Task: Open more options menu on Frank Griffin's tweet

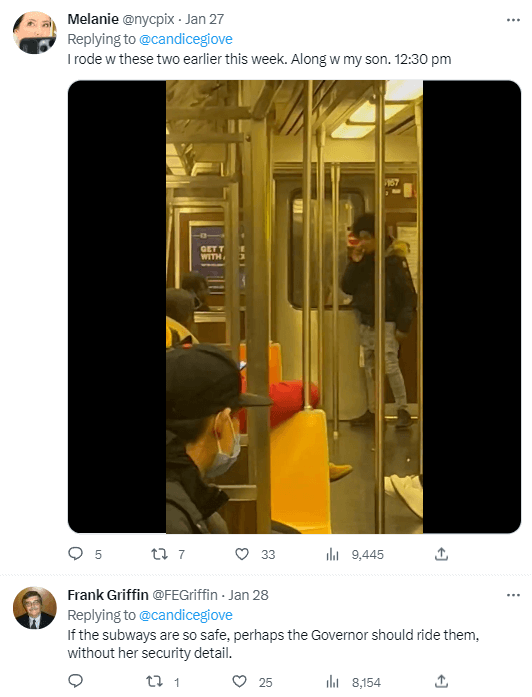Action: pyautogui.click(x=513, y=595)
